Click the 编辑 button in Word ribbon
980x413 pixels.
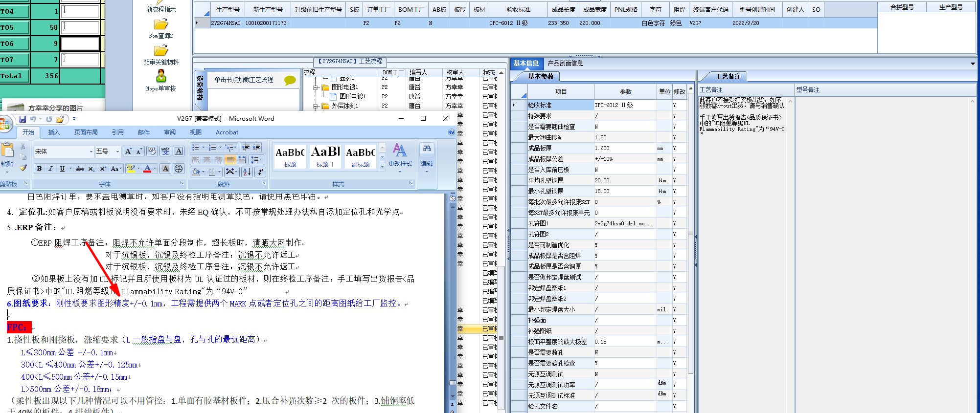coord(427,156)
